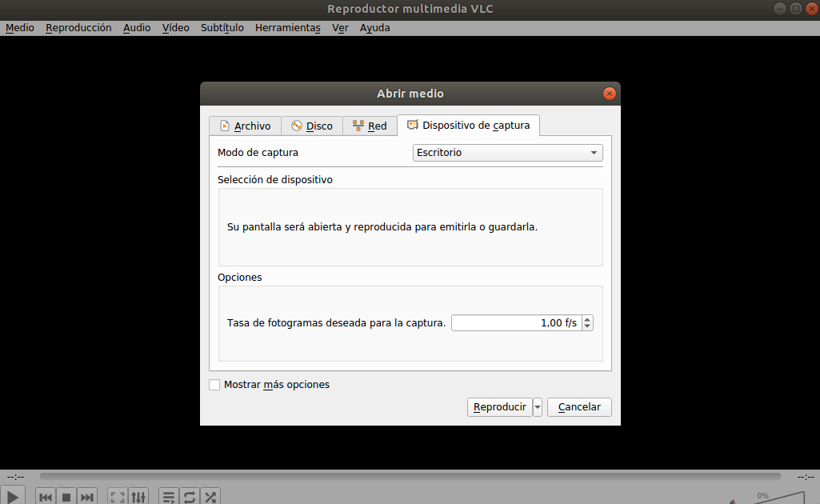The height and width of the screenshot is (504, 820).
Task: Toggle fullscreen video mode icon
Action: point(118,497)
